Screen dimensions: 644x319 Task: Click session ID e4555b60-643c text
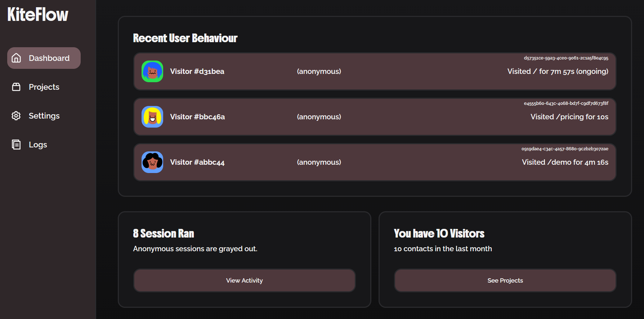(x=566, y=103)
